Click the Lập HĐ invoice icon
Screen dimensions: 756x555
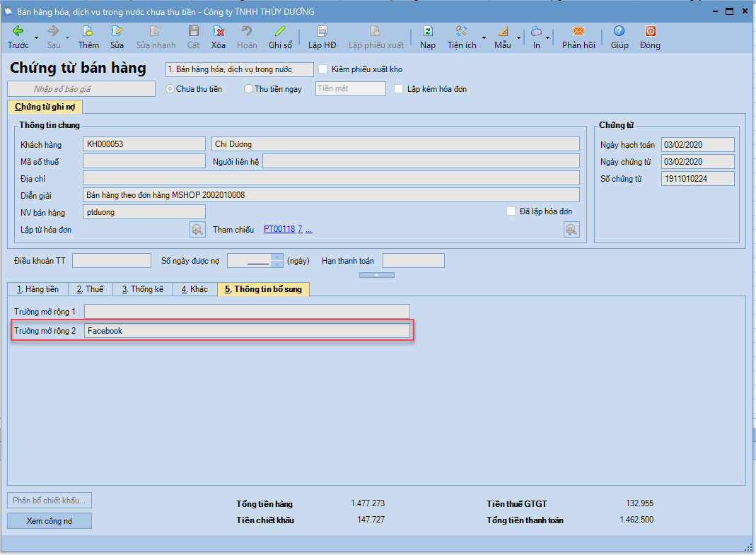(322, 31)
